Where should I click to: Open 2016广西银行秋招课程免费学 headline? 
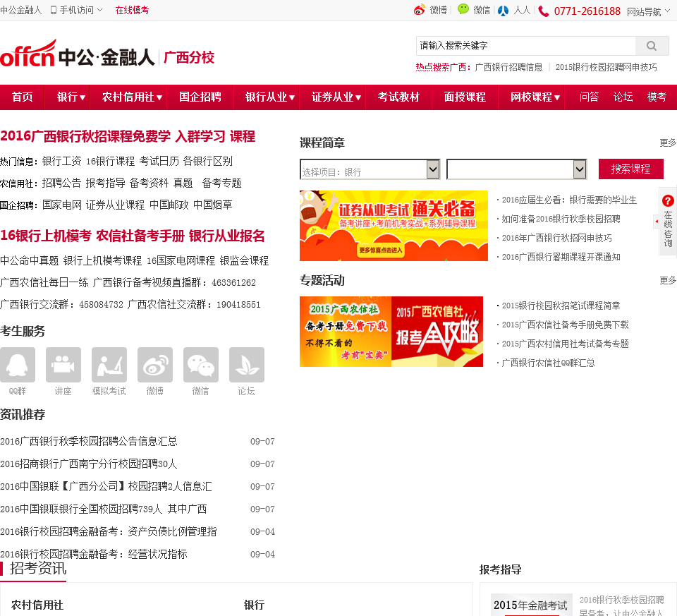pyautogui.click(x=85, y=136)
